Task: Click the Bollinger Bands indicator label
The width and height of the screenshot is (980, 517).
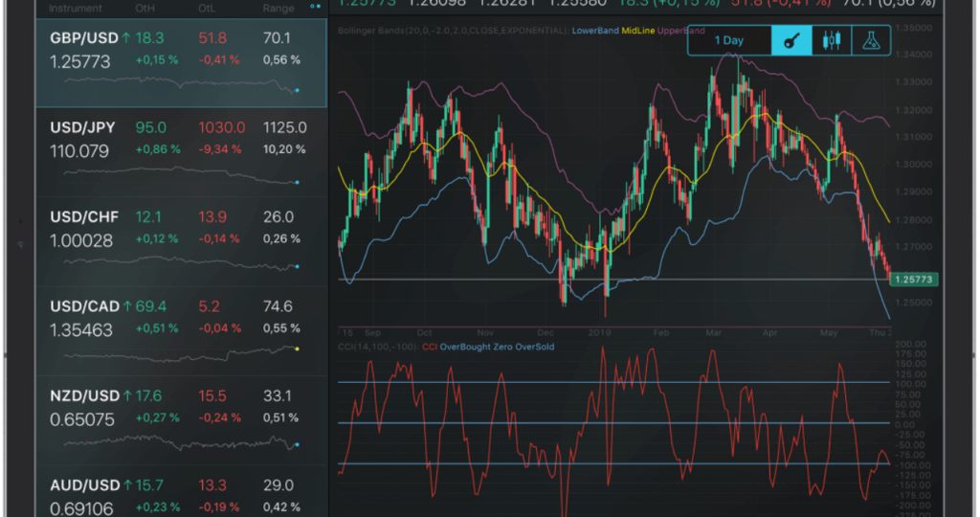Action: (453, 31)
